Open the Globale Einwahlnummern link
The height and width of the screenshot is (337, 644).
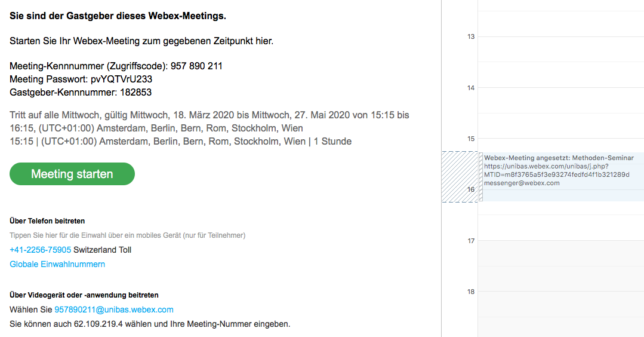tap(57, 264)
